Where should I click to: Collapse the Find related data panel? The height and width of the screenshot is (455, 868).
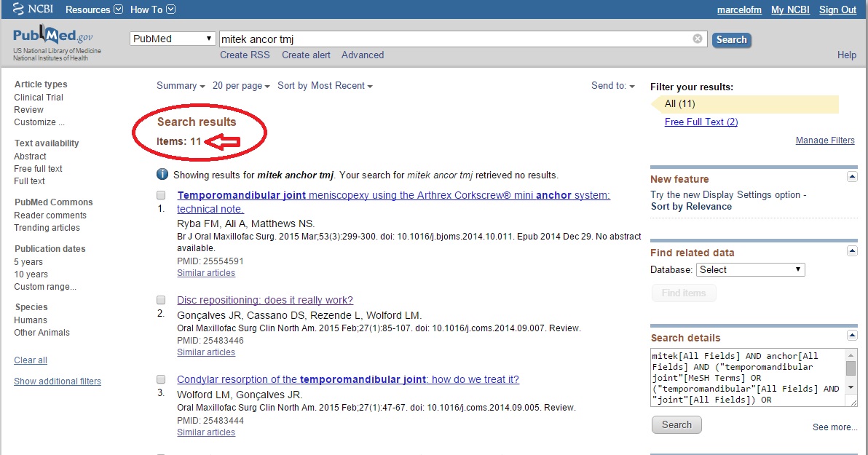pos(852,250)
